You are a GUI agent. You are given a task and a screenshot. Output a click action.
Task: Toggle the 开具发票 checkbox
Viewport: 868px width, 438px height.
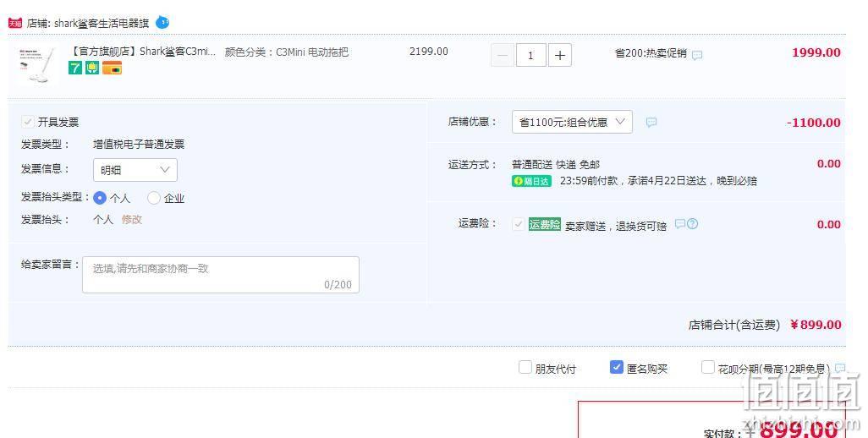(x=27, y=122)
